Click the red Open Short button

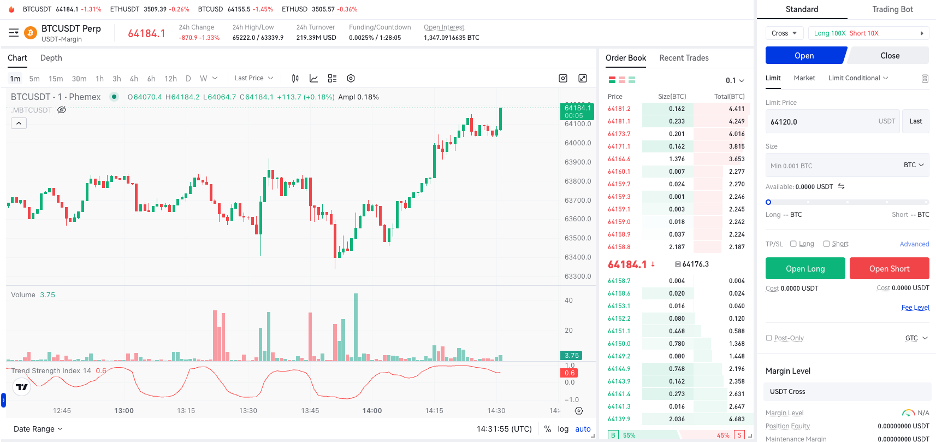point(889,268)
